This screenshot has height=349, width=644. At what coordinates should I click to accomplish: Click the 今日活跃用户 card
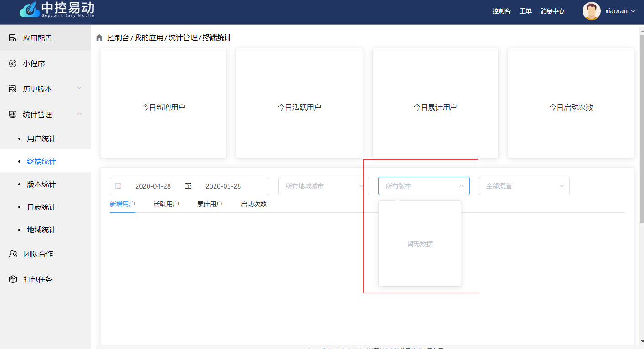tap(299, 103)
